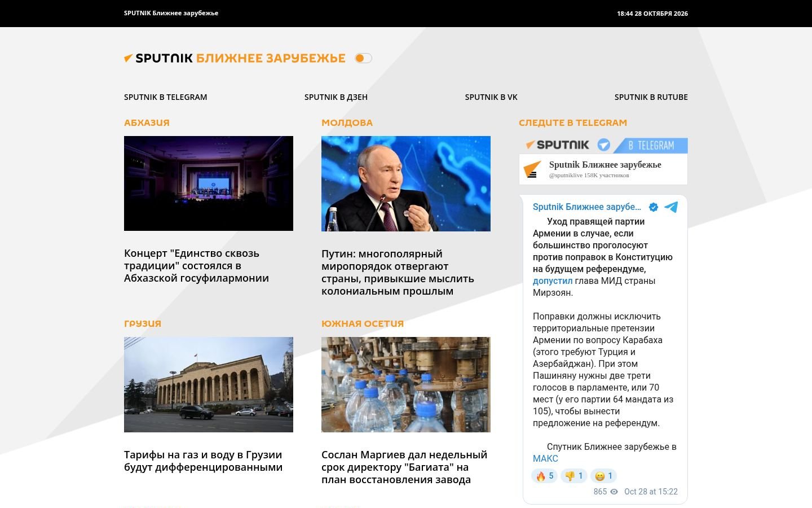This screenshot has width=812, height=508.
Task: Click the views eye icon next to 865
Action: 614,492
